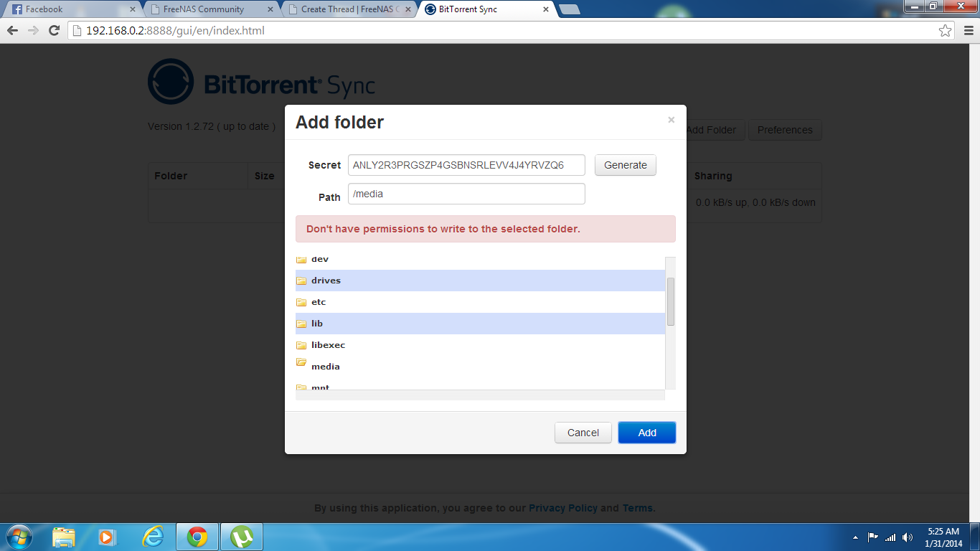
Task: Open the Action Center flag icon
Action: coord(872,537)
